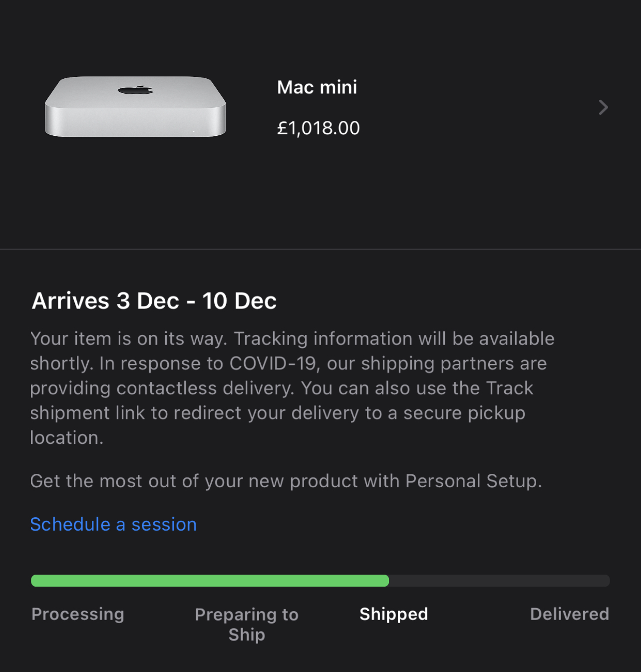Tap the highlighted Shipped status label

(393, 614)
